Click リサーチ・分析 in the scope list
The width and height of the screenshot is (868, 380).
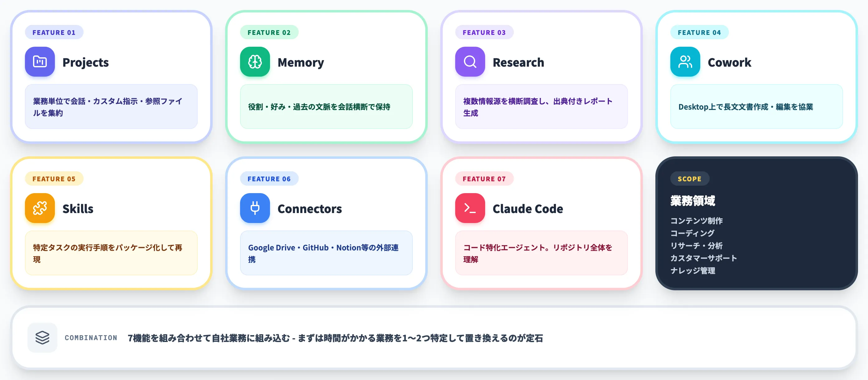[x=696, y=245]
